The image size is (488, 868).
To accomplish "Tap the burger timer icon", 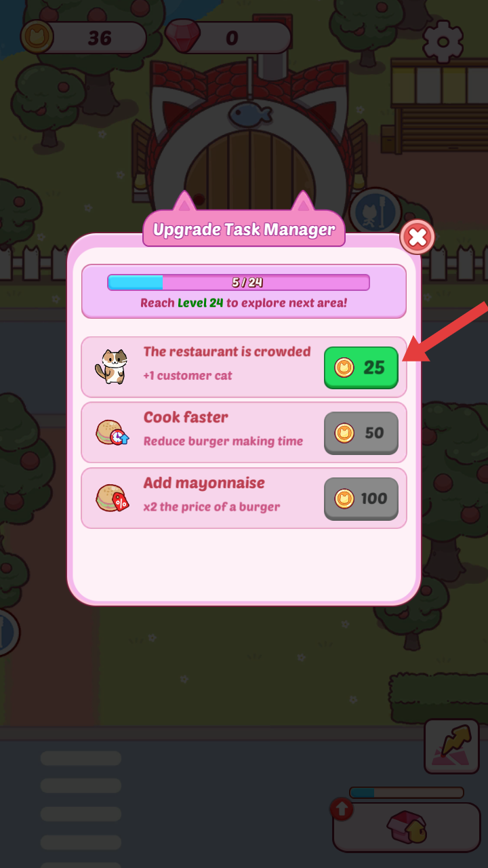I will 112,433.
